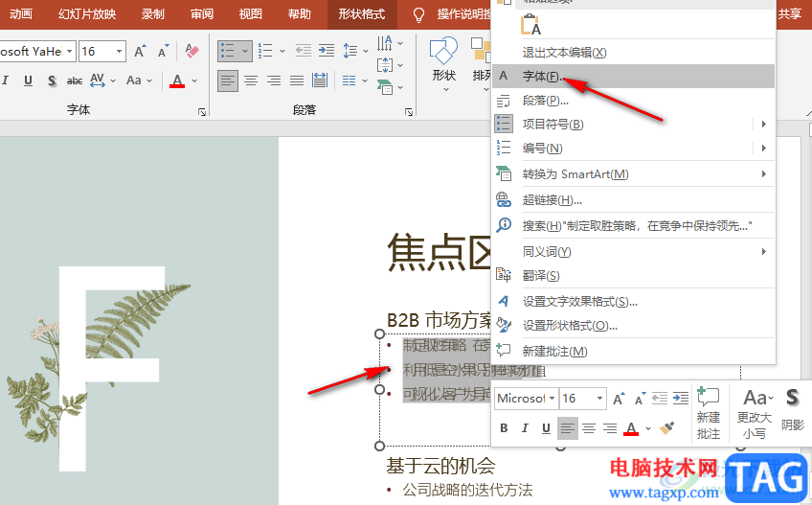
Task: Open the 帮助 tab
Action: pyautogui.click(x=300, y=14)
